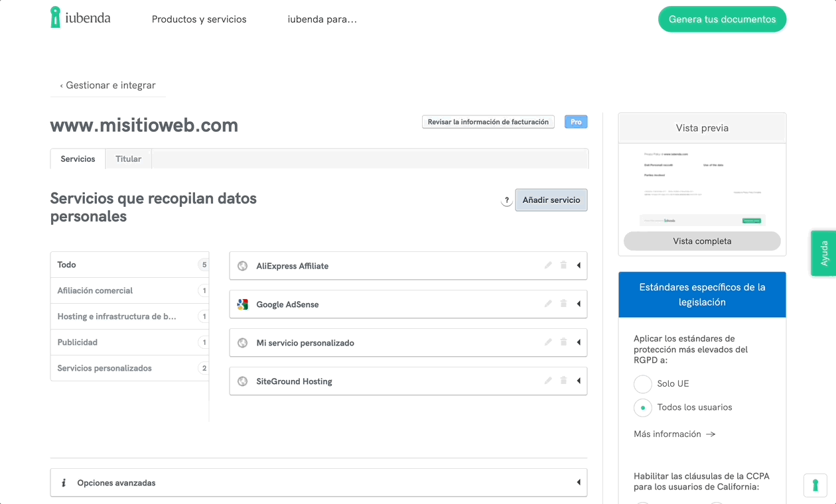Open the Productos y servicios menu
The height and width of the screenshot is (504, 836).
point(199,19)
